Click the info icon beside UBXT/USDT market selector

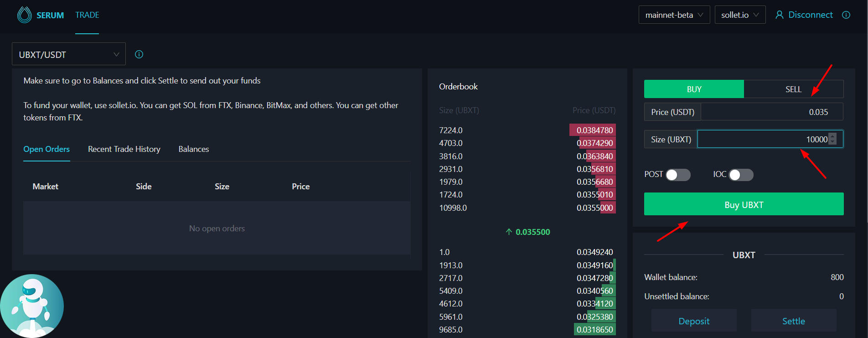coord(139,54)
